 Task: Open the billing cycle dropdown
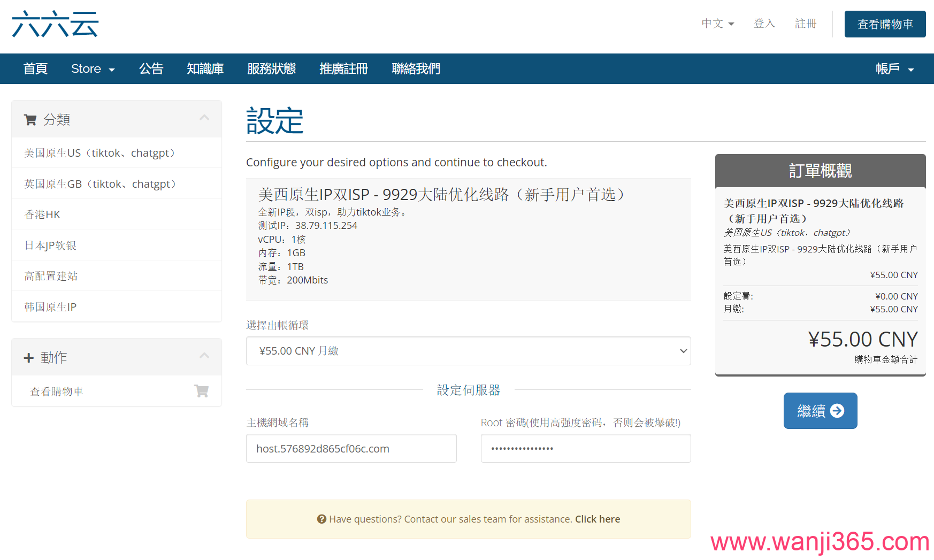tap(468, 351)
